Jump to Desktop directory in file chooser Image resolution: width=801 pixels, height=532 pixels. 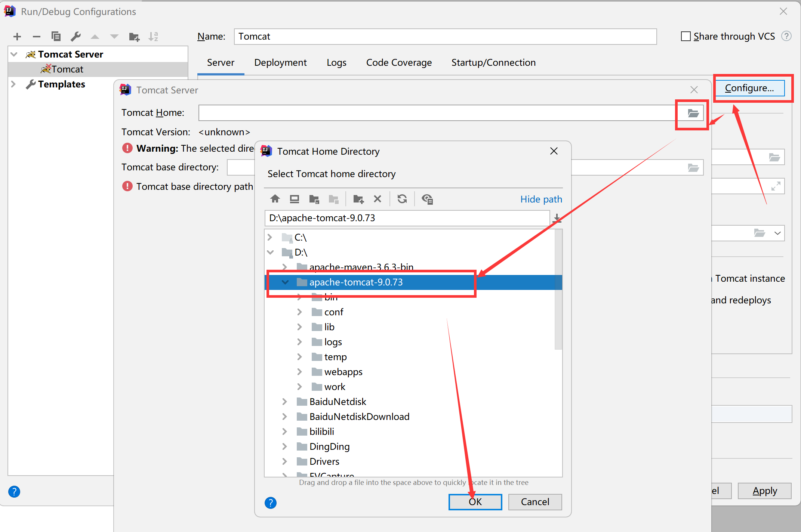coord(295,199)
